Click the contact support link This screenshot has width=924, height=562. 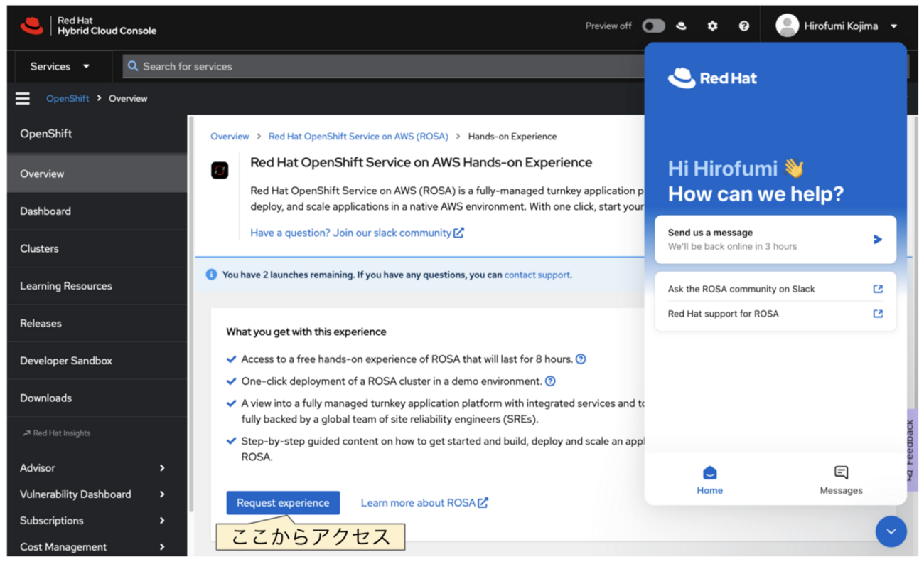[537, 275]
